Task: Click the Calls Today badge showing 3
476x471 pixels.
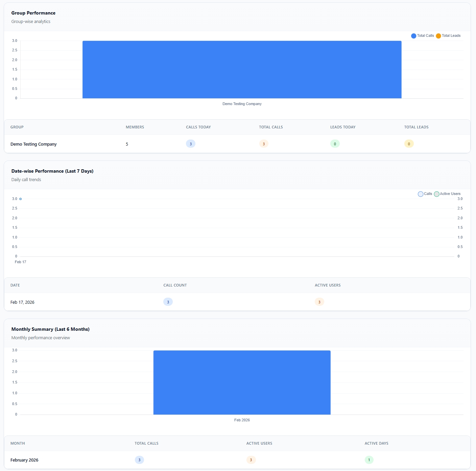Action: coord(190,144)
